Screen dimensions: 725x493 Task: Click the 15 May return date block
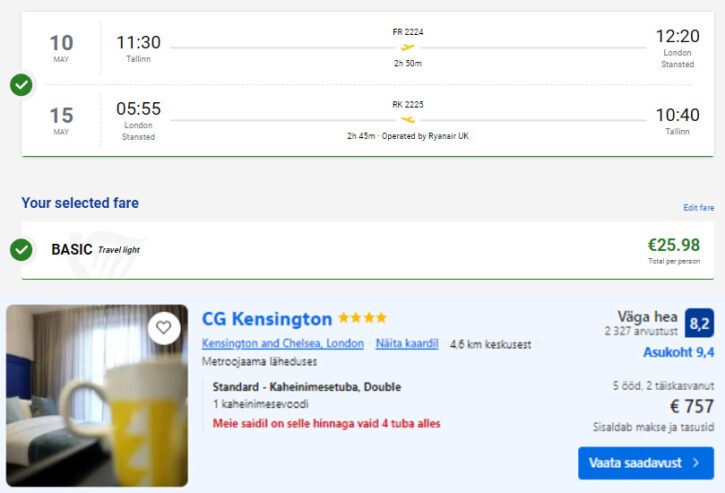[x=61, y=121]
